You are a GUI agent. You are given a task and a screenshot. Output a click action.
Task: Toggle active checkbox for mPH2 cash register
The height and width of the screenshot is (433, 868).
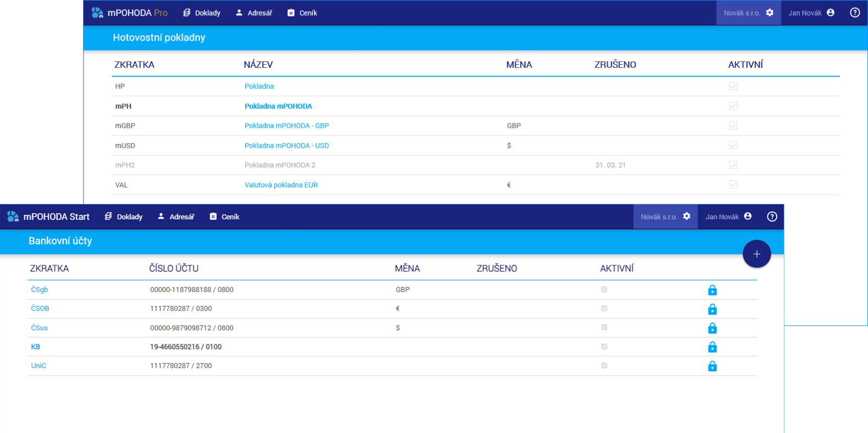click(733, 165)
